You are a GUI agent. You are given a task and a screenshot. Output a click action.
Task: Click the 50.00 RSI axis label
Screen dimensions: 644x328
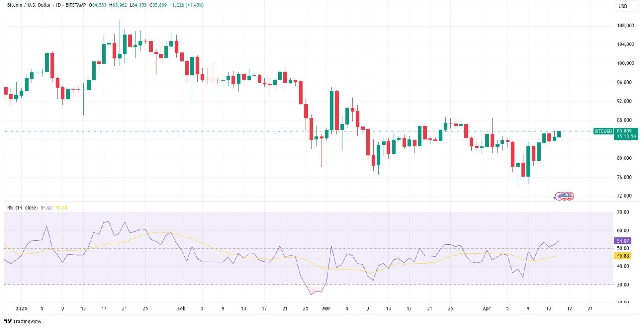click(x=623, y=248)
